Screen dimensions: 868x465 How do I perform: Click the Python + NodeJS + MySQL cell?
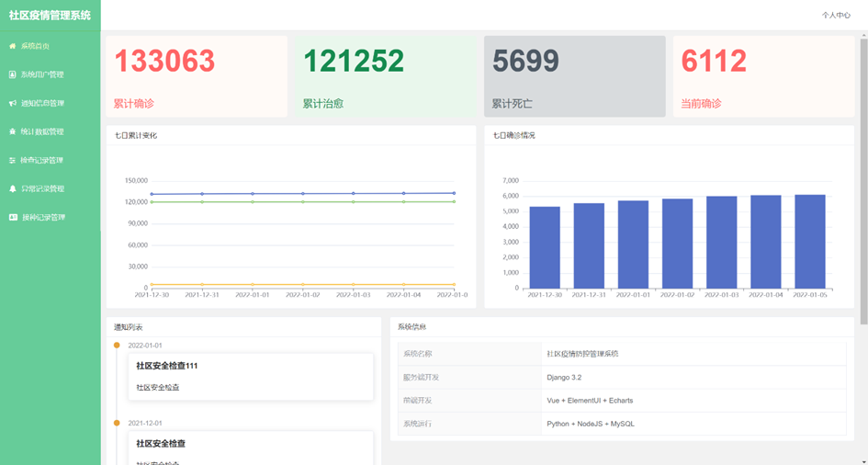pos(693,424)
